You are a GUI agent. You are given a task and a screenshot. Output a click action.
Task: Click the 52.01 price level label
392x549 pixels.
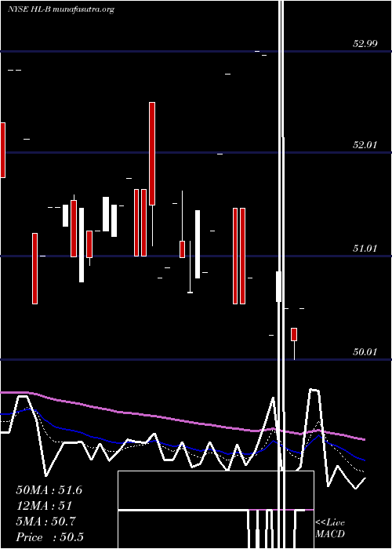click(365, 144)
